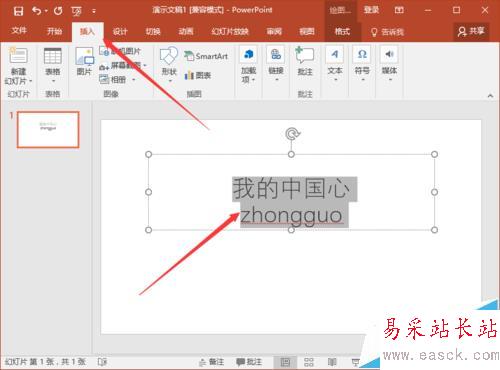Click the 批注 new comment icon in ribbon

(305, 61)
